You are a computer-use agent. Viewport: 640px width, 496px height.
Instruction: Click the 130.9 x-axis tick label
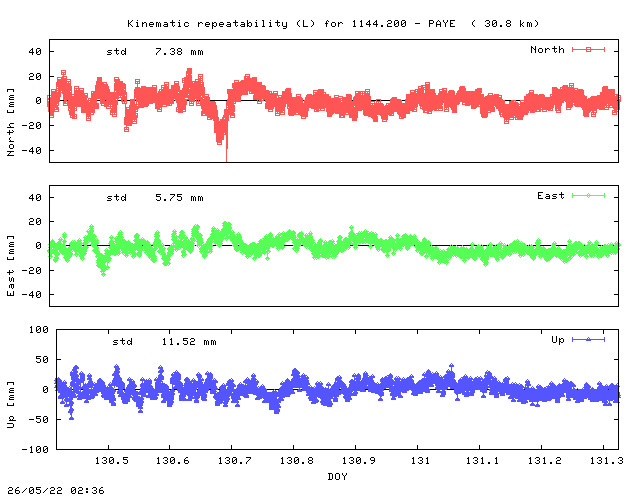click(359, 461)
